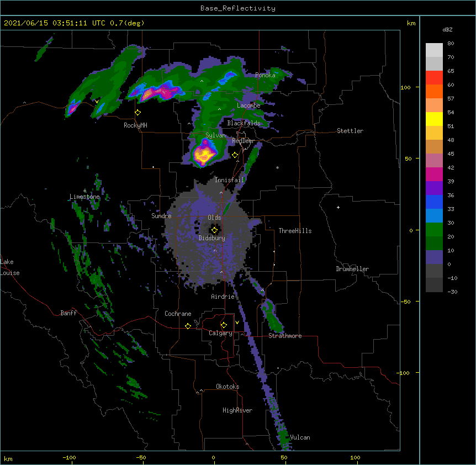This screenshot has width=476, height=465.
Task: Click the slate-blue 10-0 dBZ legend swatch
Action: click(x=434, y=257)
